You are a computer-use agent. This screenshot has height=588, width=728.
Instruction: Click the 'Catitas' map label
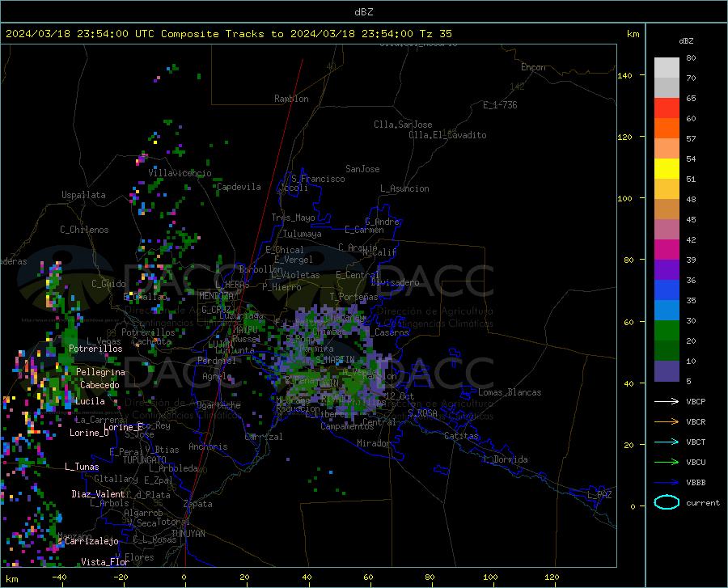[x=461, y=436]
